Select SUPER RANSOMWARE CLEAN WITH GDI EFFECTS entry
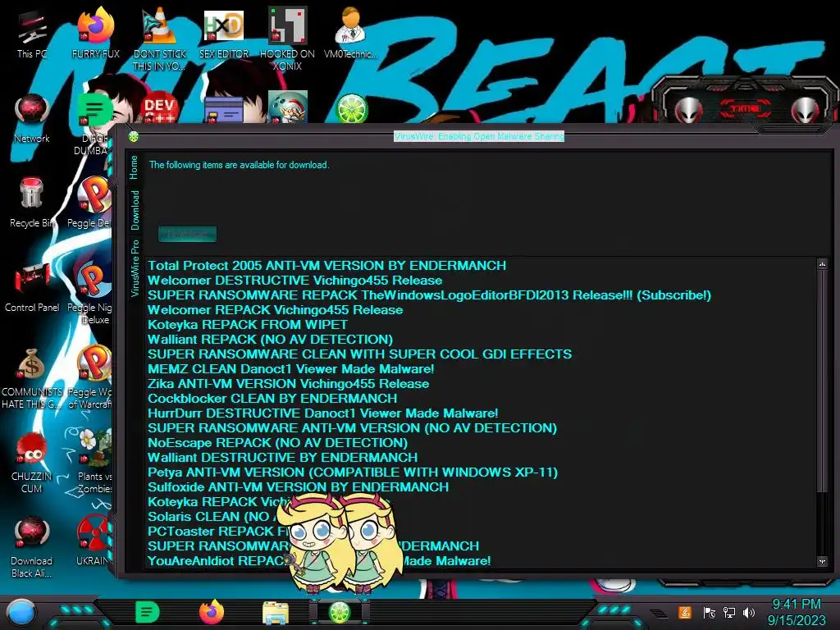The height and width of the screenshot is (630, 840). coord(360,354)
